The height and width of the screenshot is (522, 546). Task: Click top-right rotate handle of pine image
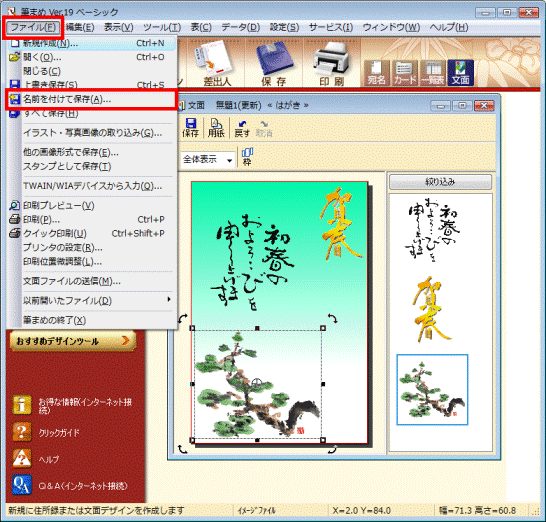pos(333,318)
